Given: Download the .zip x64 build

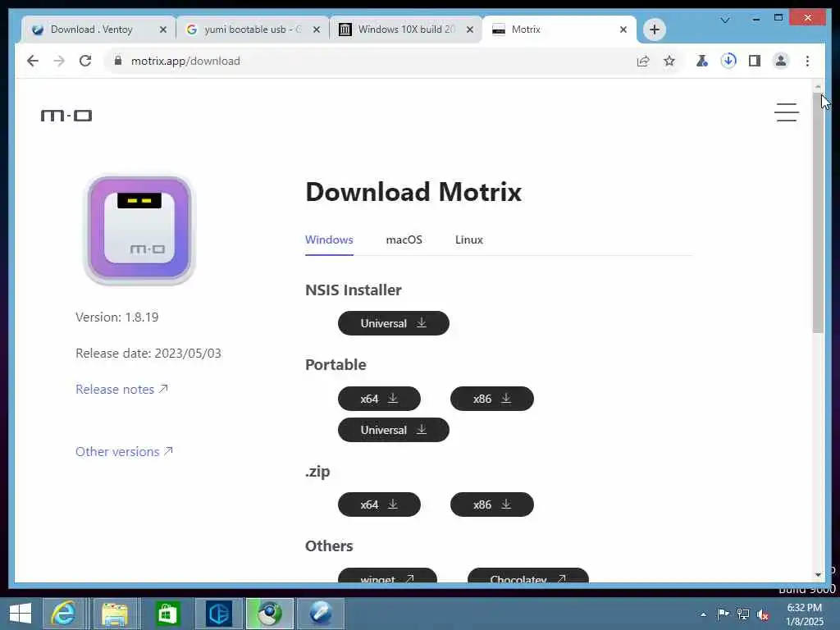Looking at the screenshot, I should coord(379,504).
